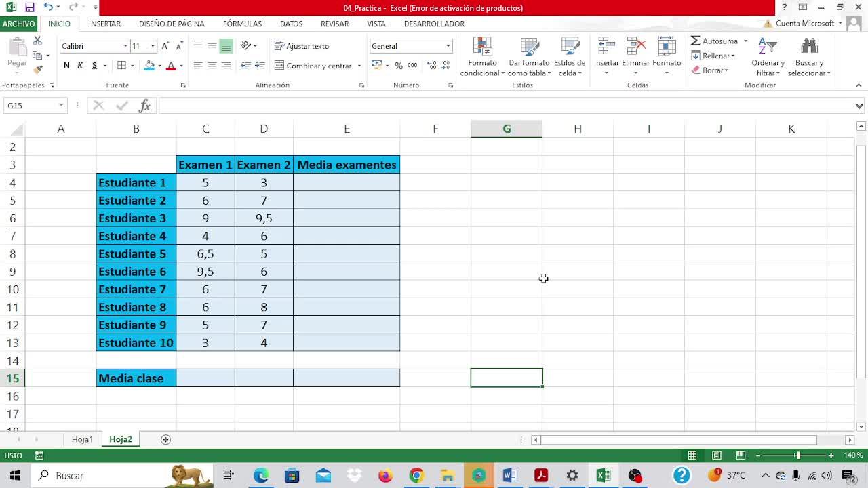Add a new sheet with the plus button
Viewport: 868px width, 488px height.
pos(165,439)
